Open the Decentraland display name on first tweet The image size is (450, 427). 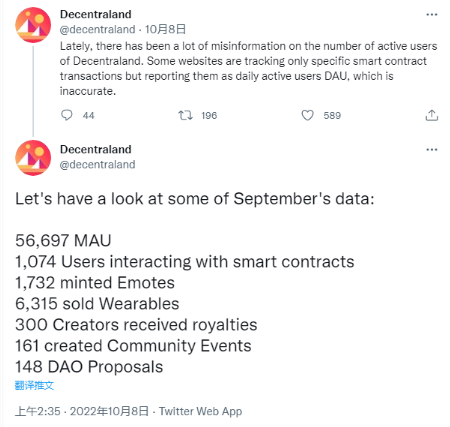coord(96,14)
